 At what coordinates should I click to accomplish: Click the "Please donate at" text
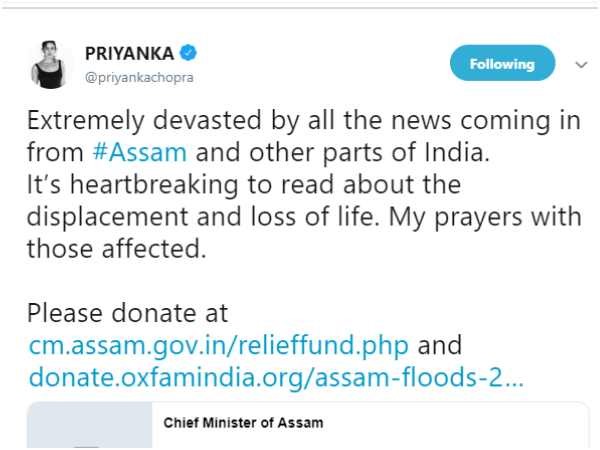(x=127, y=314)
